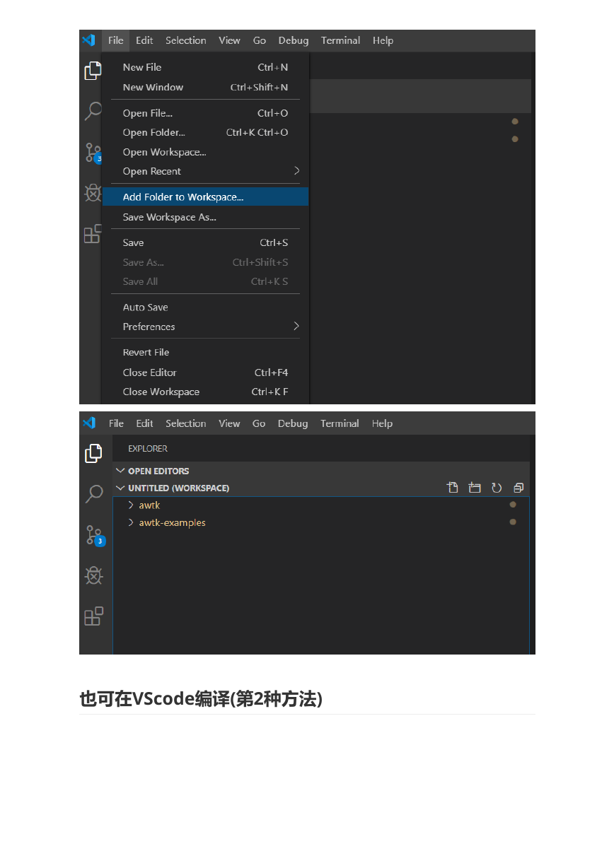The image size is (614, 868).
Task: Choose Open File... entry
Action: tap(205, 113)
